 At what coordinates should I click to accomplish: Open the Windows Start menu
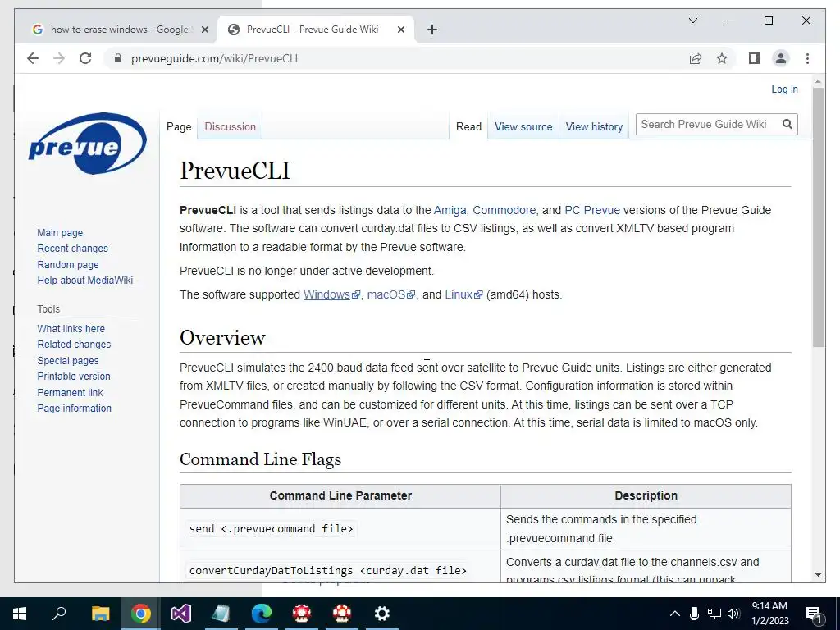pos(20,614)
